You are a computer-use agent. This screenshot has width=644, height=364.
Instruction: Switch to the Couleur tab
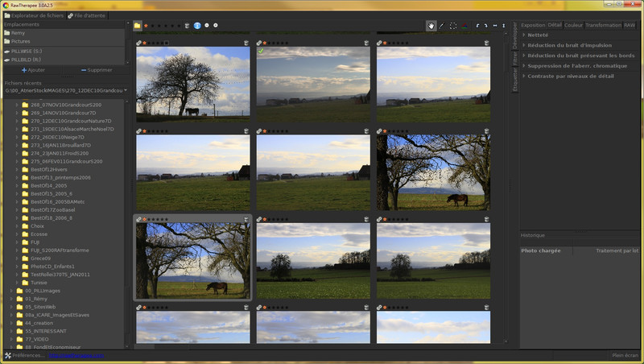point(573,25)
